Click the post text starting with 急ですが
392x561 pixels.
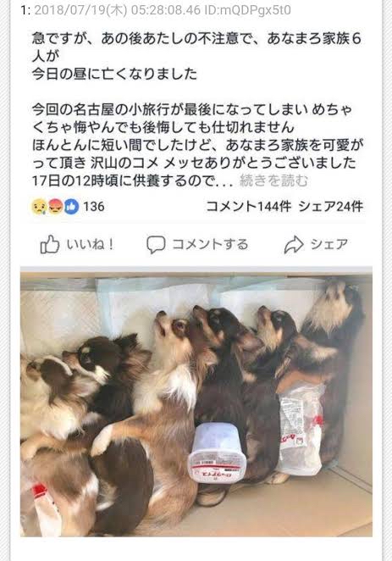tap(196, 56)
